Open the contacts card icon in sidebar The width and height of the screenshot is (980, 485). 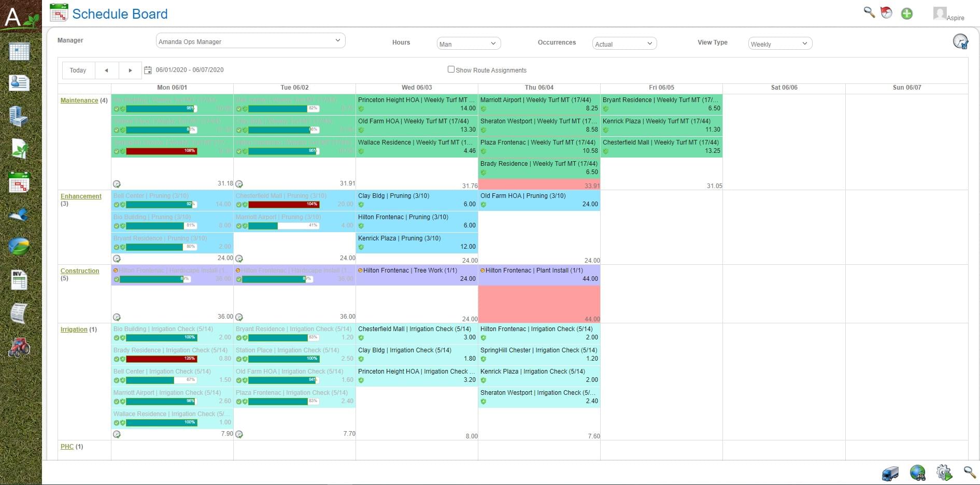(x=19, y=83)
